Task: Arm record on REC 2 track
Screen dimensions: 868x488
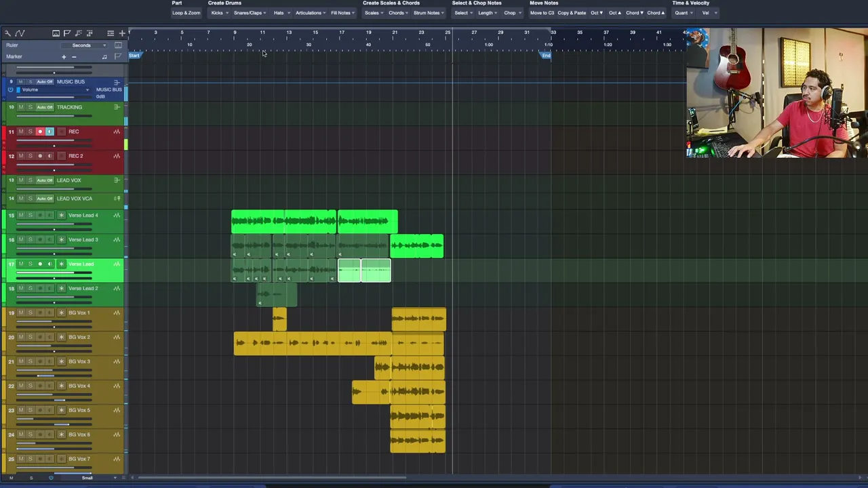Action: pyautogui.click(x=39, y=156)
